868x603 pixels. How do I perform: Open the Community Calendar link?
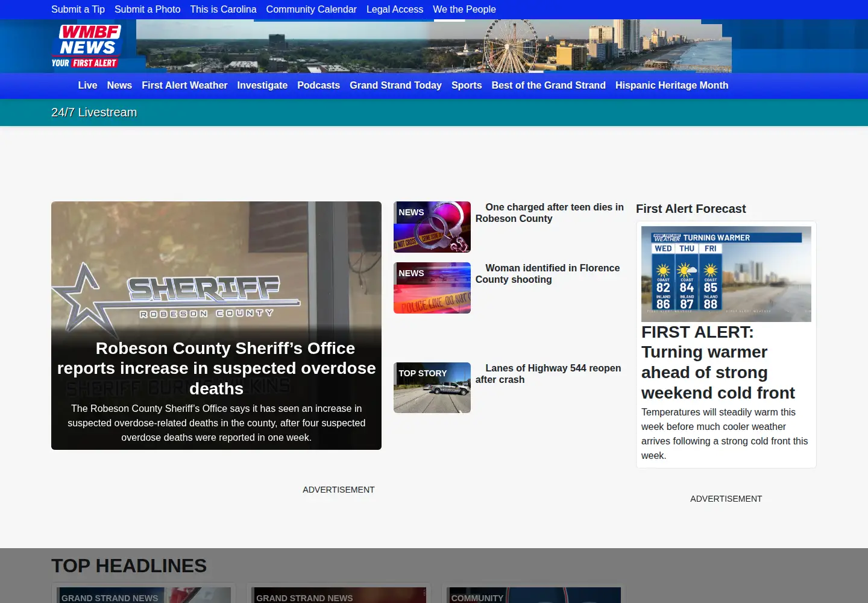pos(311,10)
